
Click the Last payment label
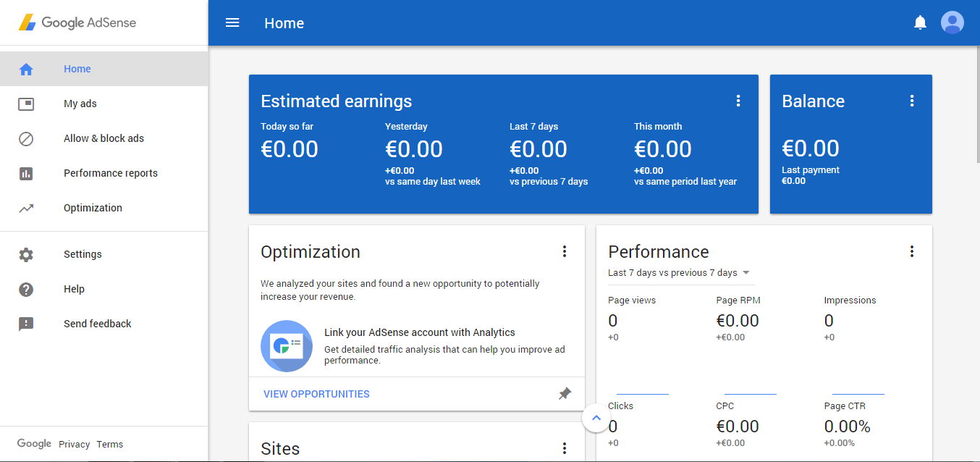pos(811,170)
